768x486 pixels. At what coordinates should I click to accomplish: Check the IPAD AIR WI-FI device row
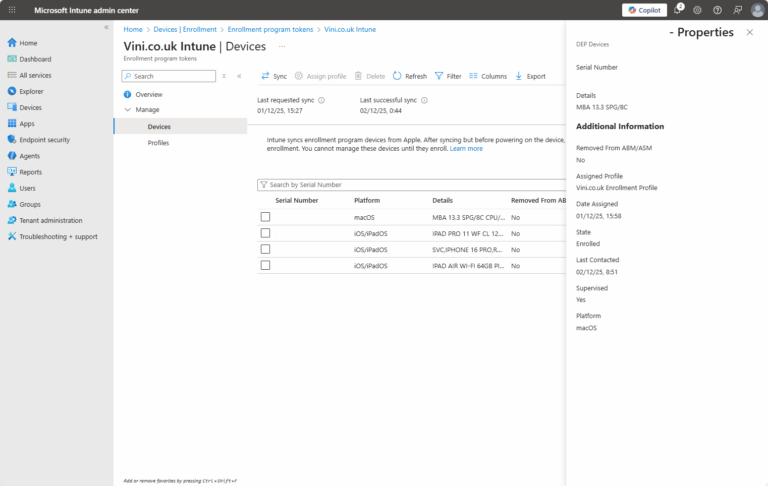pos(265,265)
